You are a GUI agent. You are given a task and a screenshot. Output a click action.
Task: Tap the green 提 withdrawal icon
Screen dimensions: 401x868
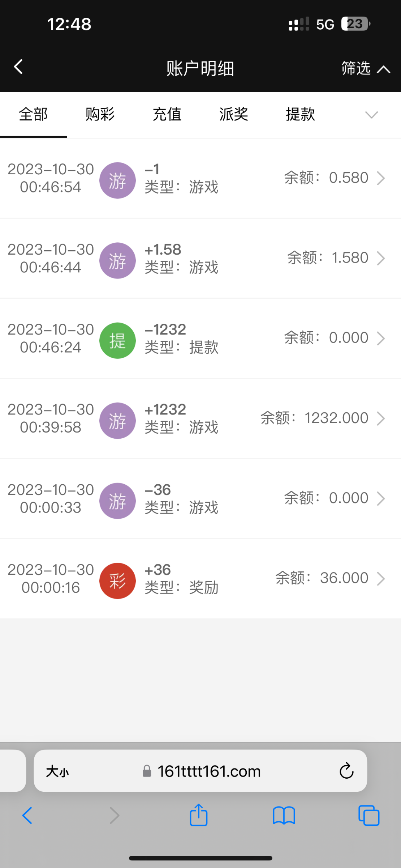[117, 340]
